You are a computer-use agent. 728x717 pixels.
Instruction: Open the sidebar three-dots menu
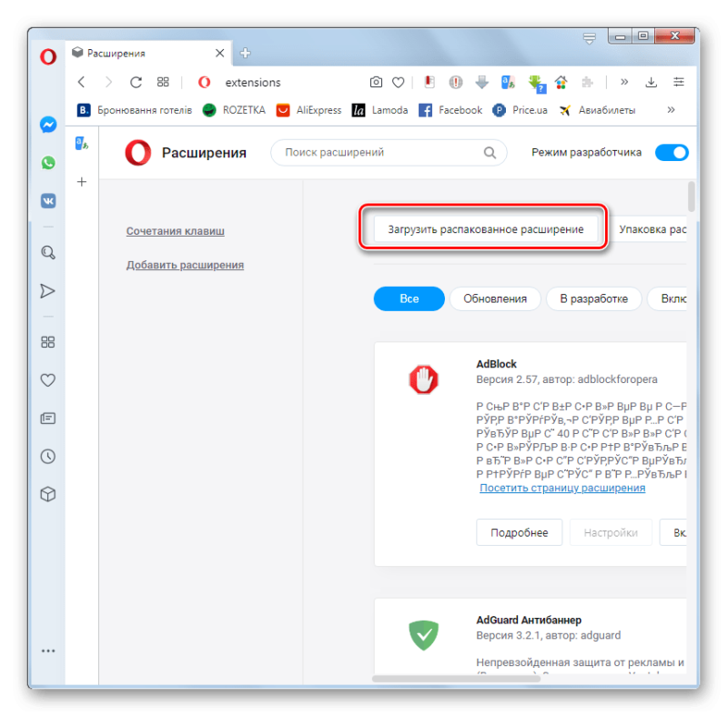pos(48,651)
